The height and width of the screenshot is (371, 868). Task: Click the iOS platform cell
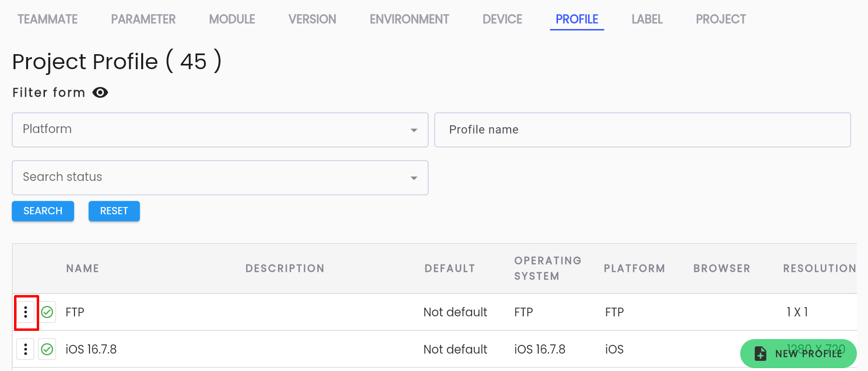tap(614, 349)
